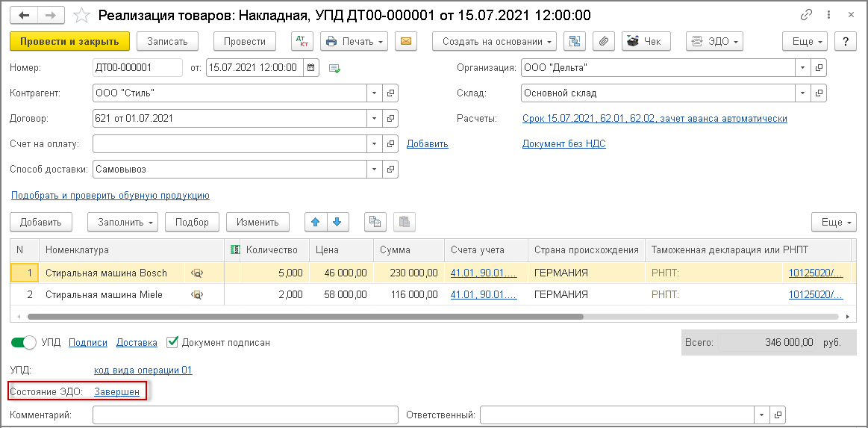Image resolution: width=868 pixels, height=428 pixels.
Task: Expand the Организация dropdown list
Action: 803,67
